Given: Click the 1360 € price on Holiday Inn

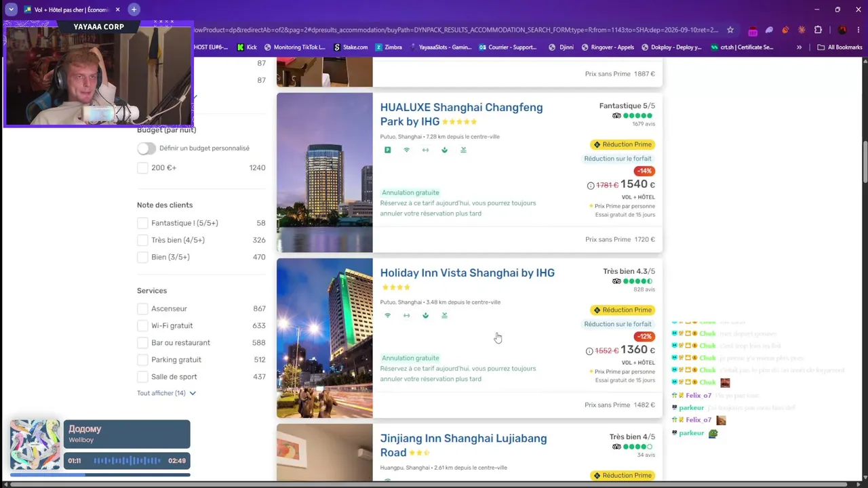Looking at the screenshot, I should point(637,350).
